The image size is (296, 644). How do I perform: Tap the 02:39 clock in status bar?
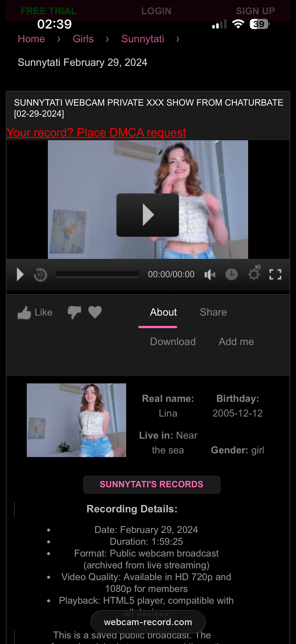54,24
